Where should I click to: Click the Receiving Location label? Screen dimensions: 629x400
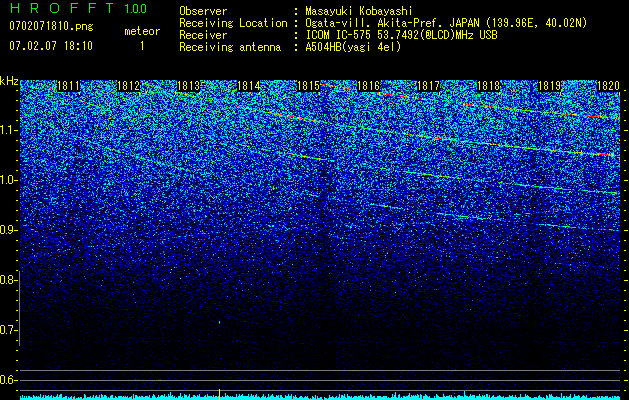coord(233,23)
